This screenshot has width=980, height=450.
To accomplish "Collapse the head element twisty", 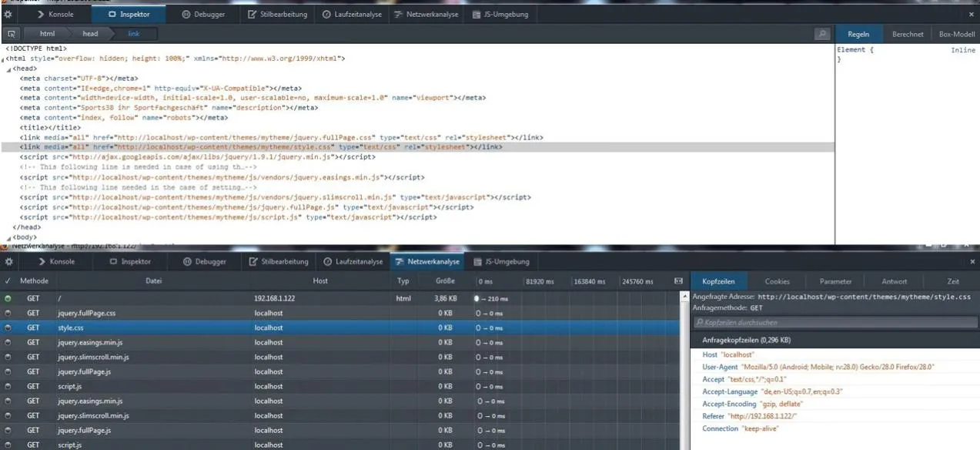I will click(x=9, y=69).
